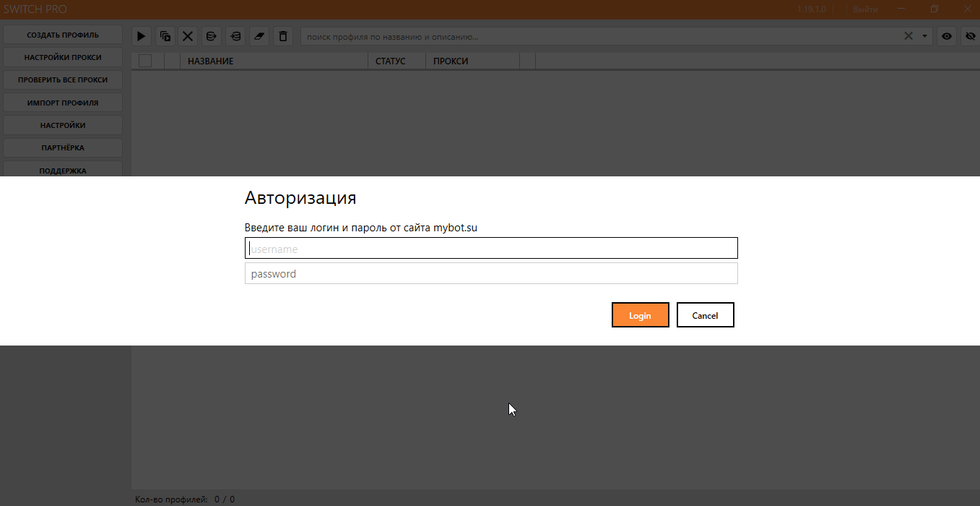The width and height of the screenshot is (980, 506).
Task: Focus the password input field
Action: click(x=491, y=273)
